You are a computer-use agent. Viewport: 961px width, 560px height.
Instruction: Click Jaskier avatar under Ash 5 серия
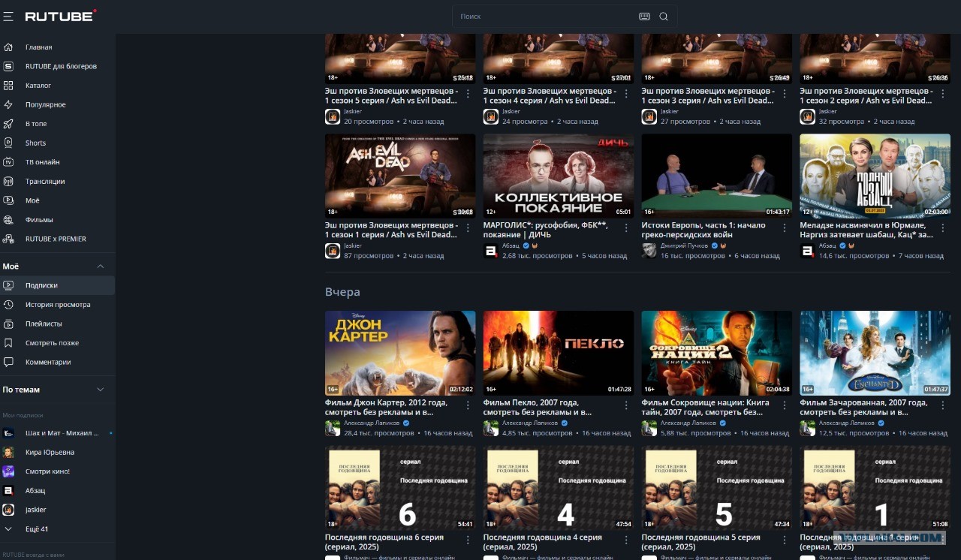(333, 116)
